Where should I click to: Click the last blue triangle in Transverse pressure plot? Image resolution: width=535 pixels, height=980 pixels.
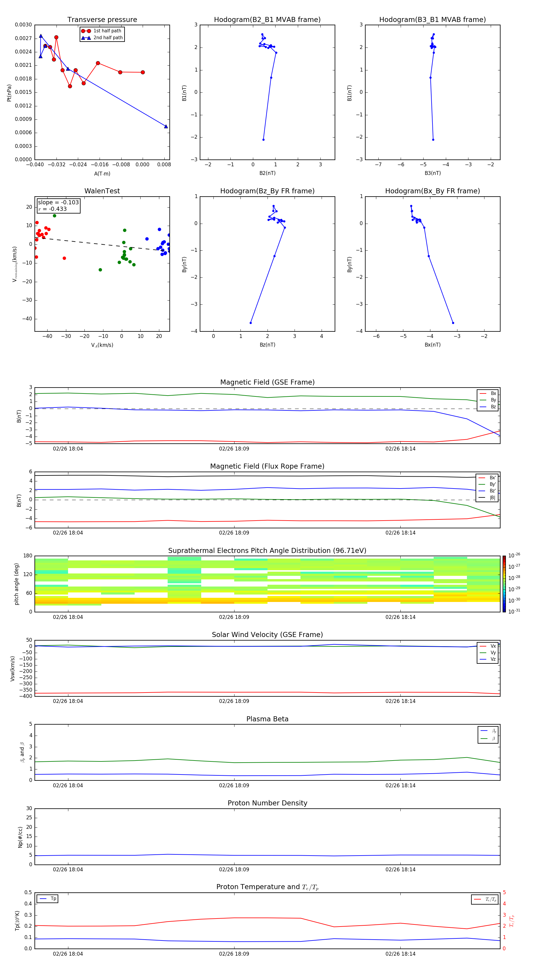click(x=166, y=126)
